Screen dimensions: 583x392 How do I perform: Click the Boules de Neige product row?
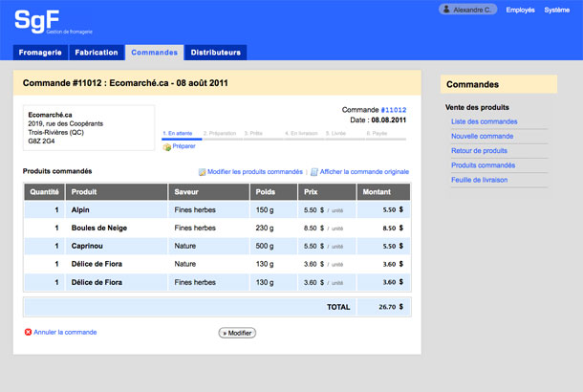[x=218, y=228]
